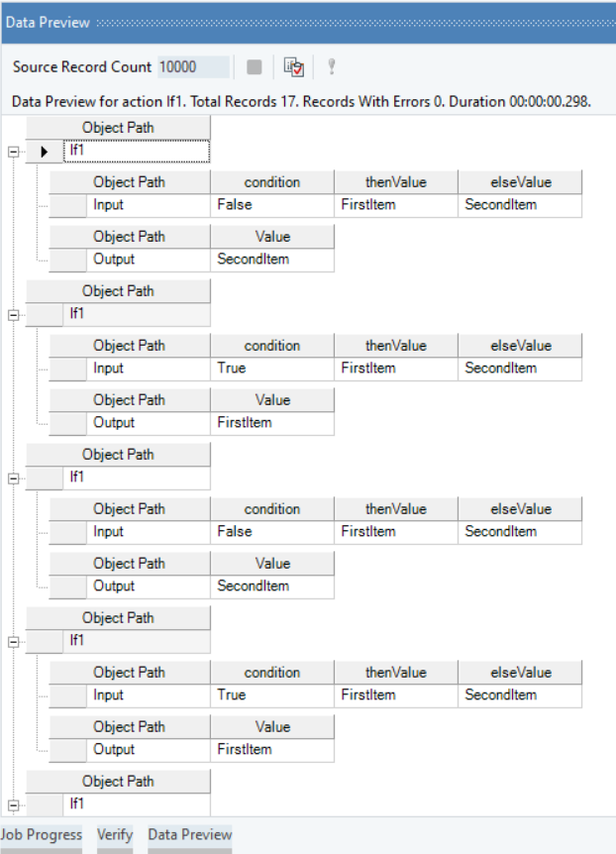Click row selector of second record's Output
Screen dimensions: 616x854
(67, 423)
